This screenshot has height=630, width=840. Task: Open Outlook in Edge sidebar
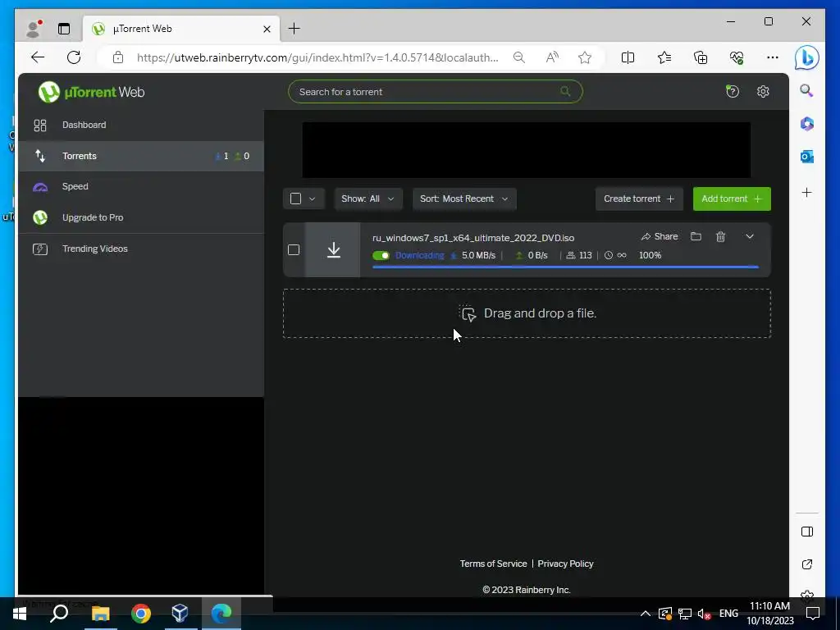point(807,157)
